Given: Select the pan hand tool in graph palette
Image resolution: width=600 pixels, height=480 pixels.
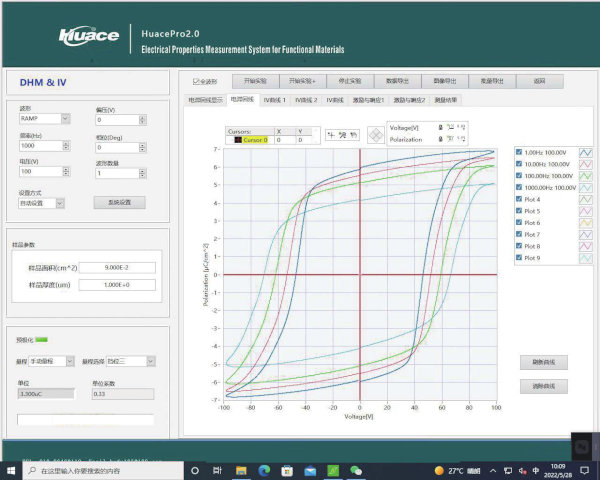Looking at the screenshot, I should [x=353, y=134].
